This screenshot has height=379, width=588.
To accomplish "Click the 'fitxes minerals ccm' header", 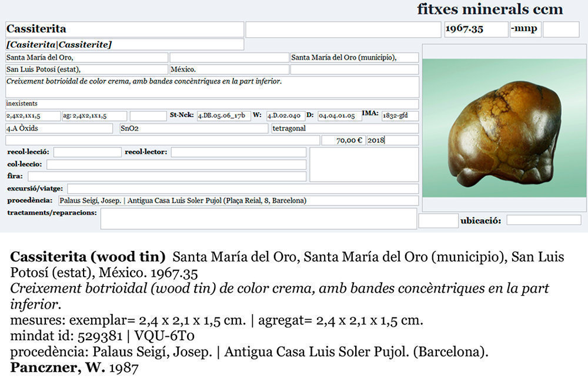I will pos(490,9).
